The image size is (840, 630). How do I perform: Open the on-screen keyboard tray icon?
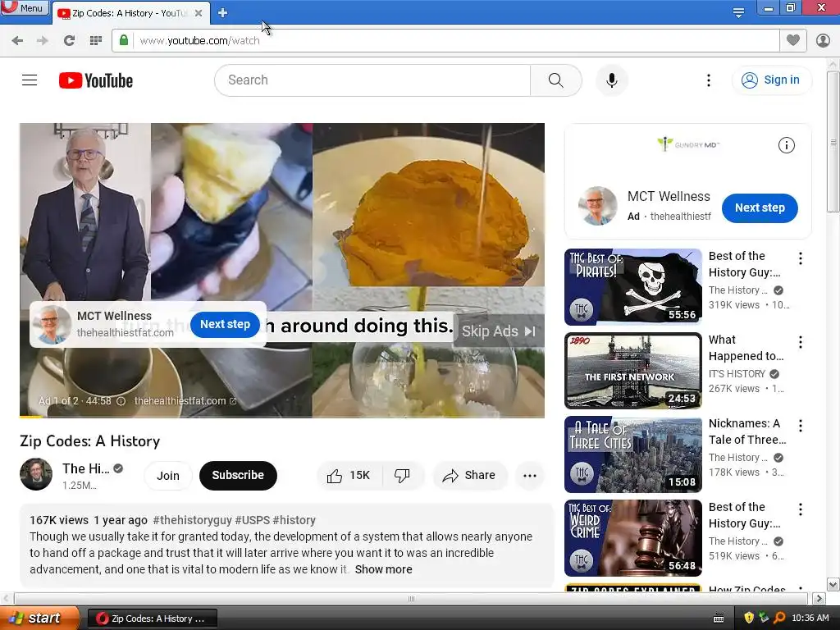pos(719,619)
